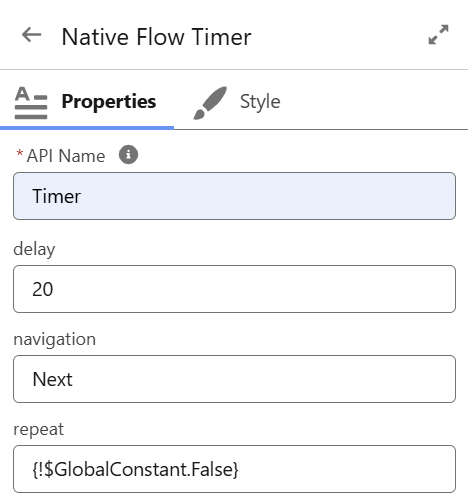Click the API Name field label
This screenshot has height=504, width=468.
[66, 156]
